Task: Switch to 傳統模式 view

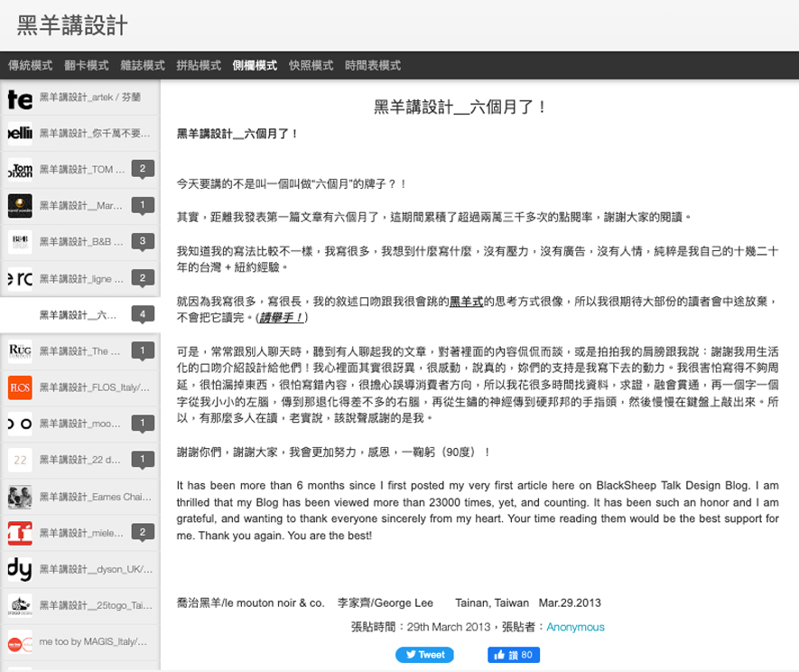Action: (30, 66)
